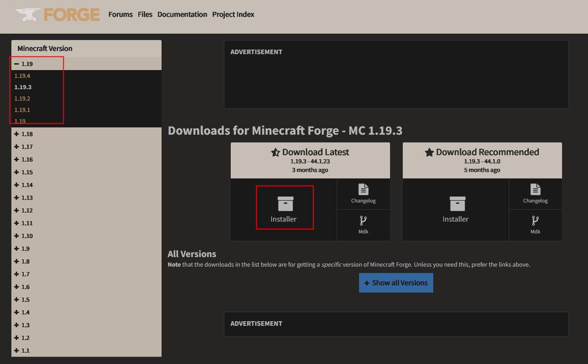This screenshot has height=364, width=588.
Task: Expand the 1.7 version group
Action: pyautogui.click(x=86, y=274)
